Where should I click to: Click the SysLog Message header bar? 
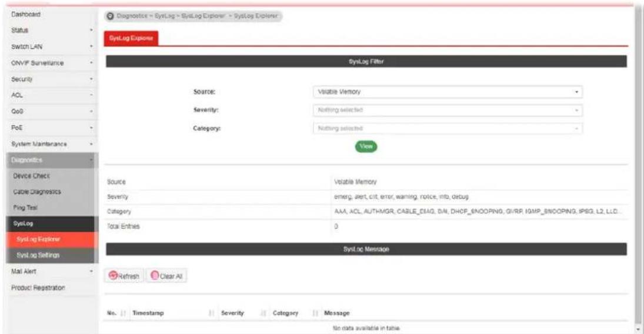point(366,249)
